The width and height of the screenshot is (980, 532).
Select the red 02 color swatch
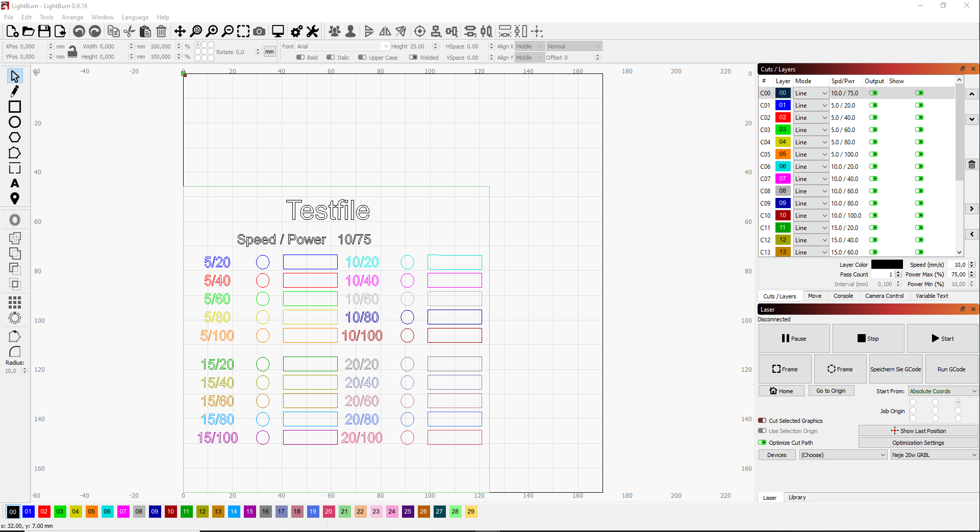(44, 512)
